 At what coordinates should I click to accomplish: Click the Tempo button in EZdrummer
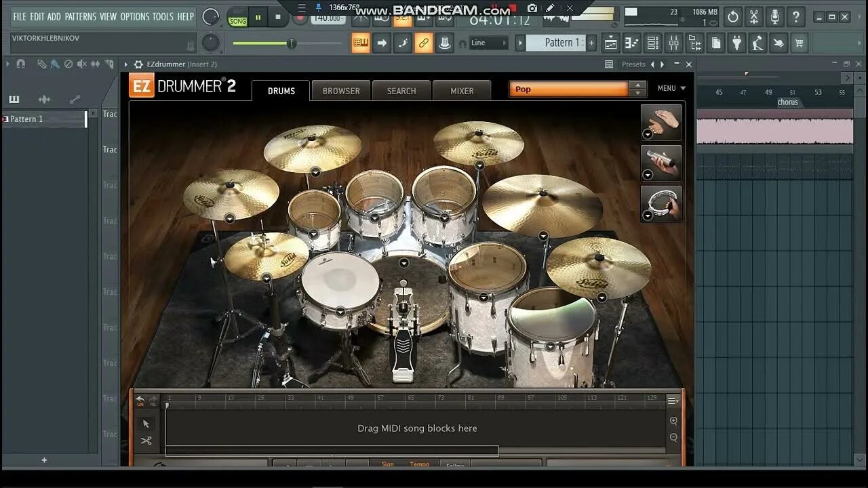point(420,465)
